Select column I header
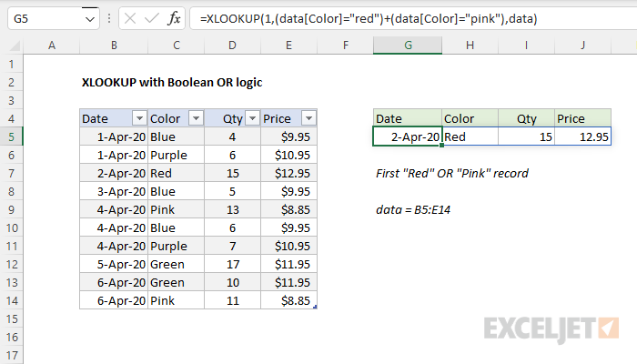Screen dimensions: 637x364 (526, 45)
